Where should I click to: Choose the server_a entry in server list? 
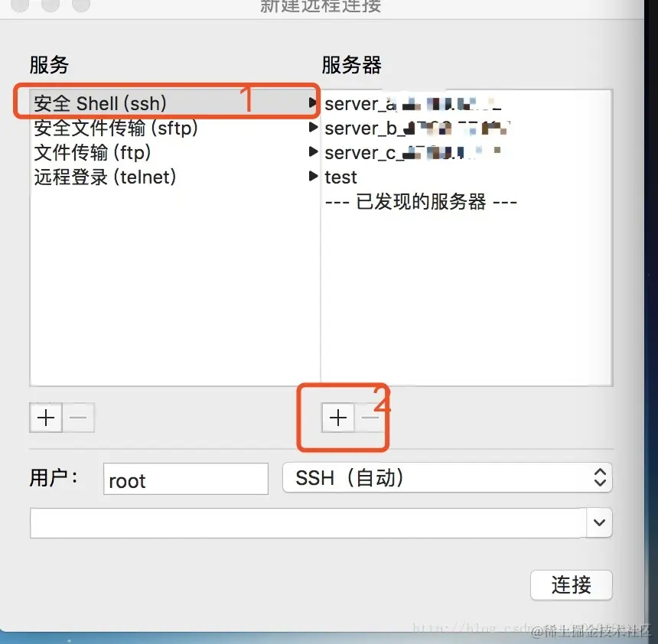point(466,103)
